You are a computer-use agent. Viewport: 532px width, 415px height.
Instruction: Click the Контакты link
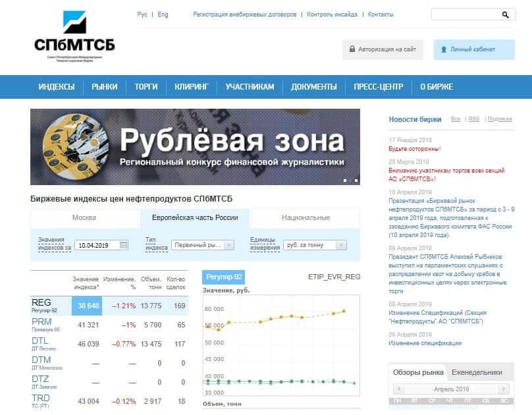(x=381, y=14)
